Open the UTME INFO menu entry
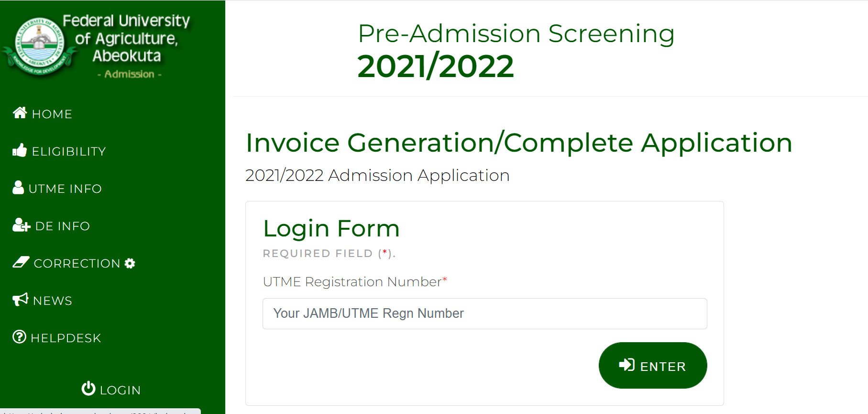The image size is (868, 414). [66, 188]
